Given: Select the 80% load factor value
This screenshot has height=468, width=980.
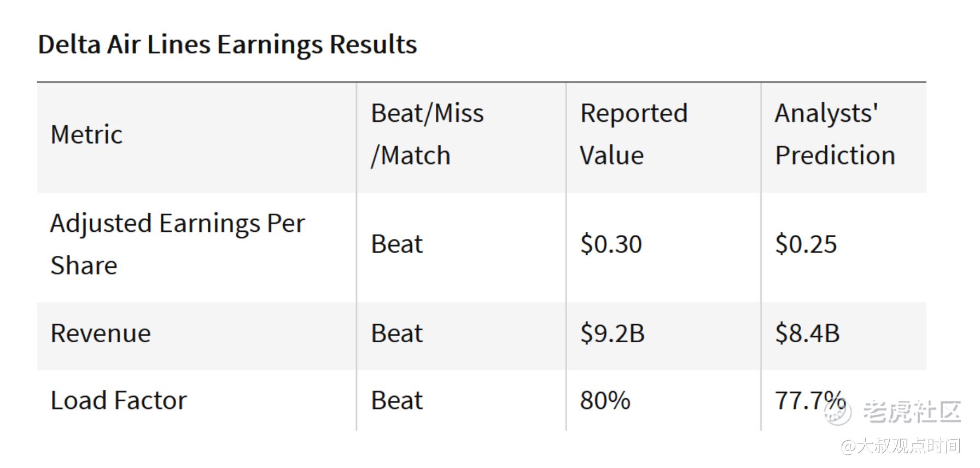Looking at the screenshot, I should point(605,401).
